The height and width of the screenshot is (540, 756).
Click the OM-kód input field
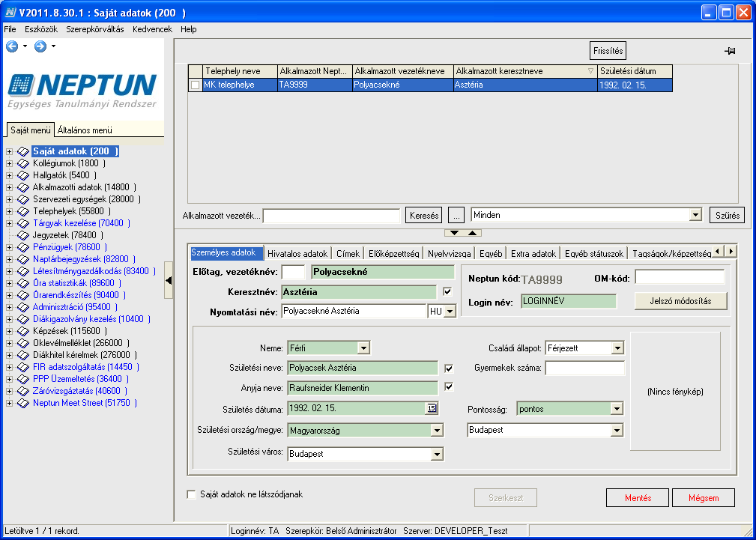coord(680,277)
